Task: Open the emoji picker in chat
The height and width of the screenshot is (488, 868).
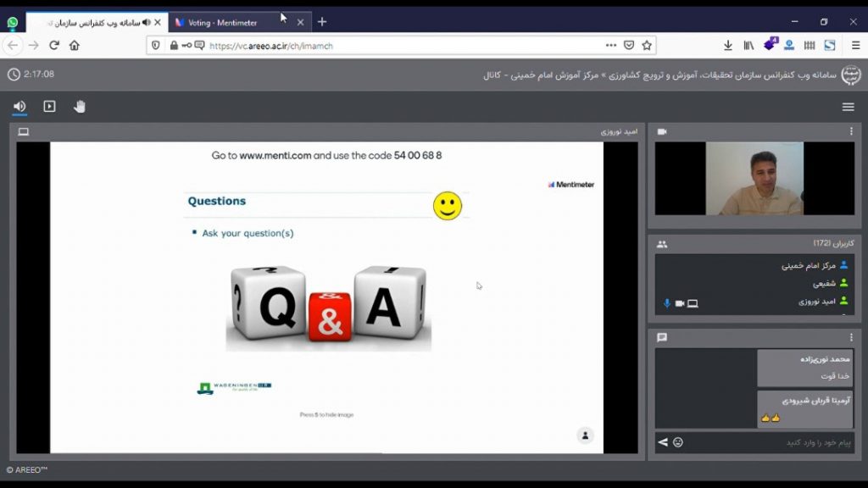Action: [678, 442]
